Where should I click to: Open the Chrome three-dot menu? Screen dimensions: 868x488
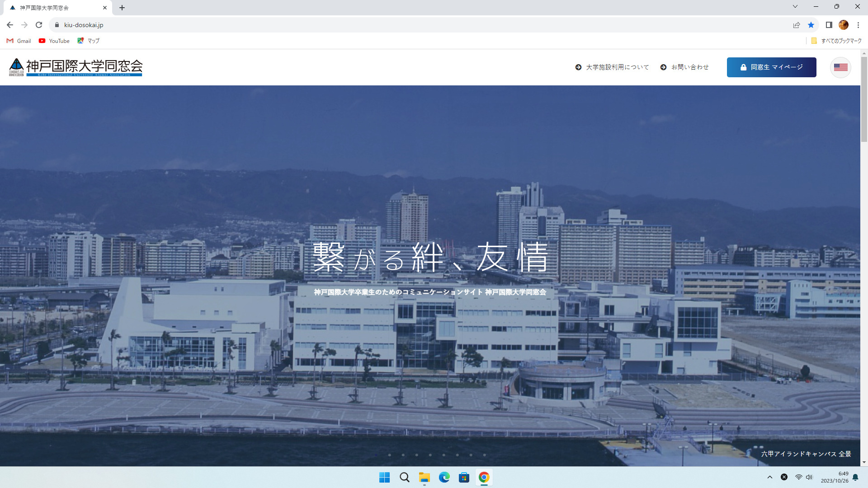click(x=858, y=25)
